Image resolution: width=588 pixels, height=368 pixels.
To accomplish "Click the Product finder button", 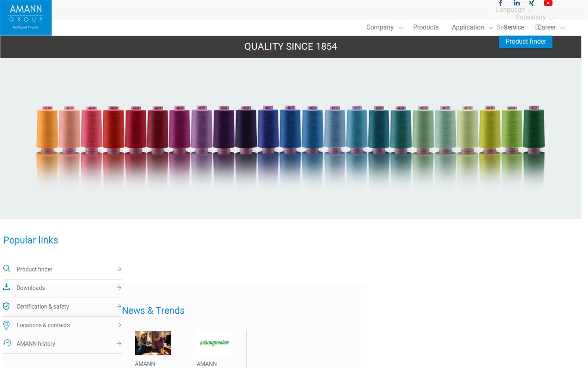I will point(526,41).
